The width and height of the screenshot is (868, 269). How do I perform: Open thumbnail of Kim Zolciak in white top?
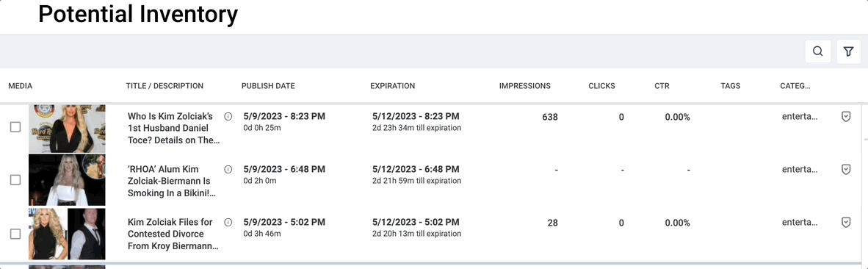point(67,180)
